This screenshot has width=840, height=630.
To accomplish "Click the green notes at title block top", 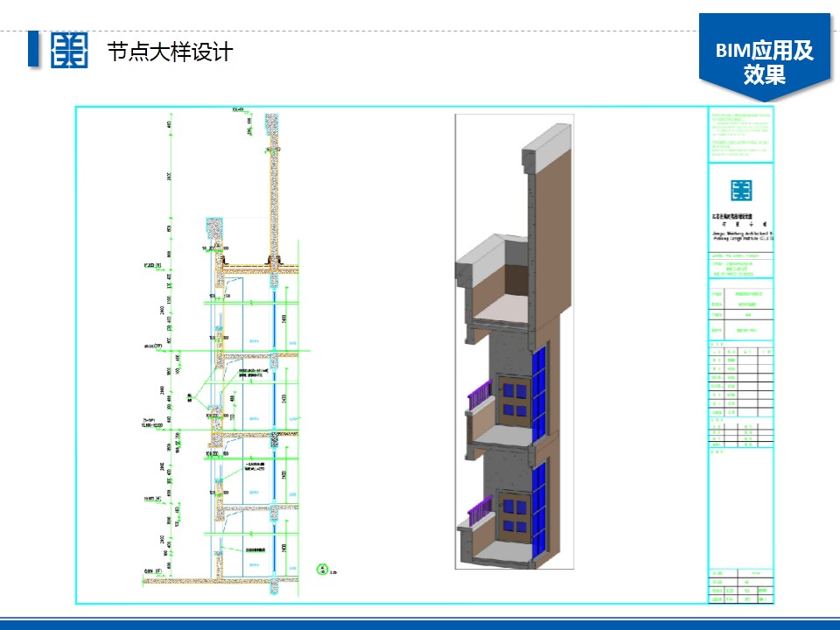I will point(740,133).
